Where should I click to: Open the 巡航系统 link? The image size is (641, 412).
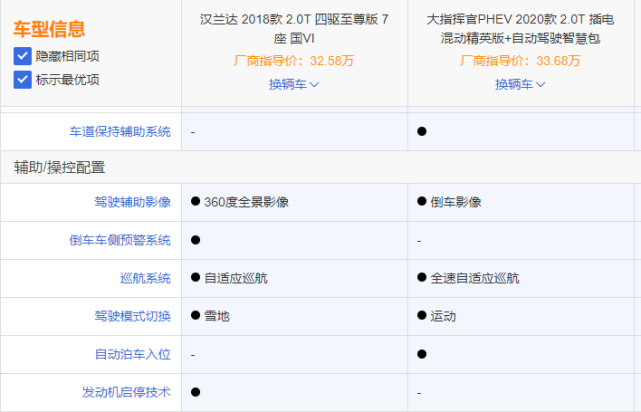pyautogui.click(x=145, y=278)
